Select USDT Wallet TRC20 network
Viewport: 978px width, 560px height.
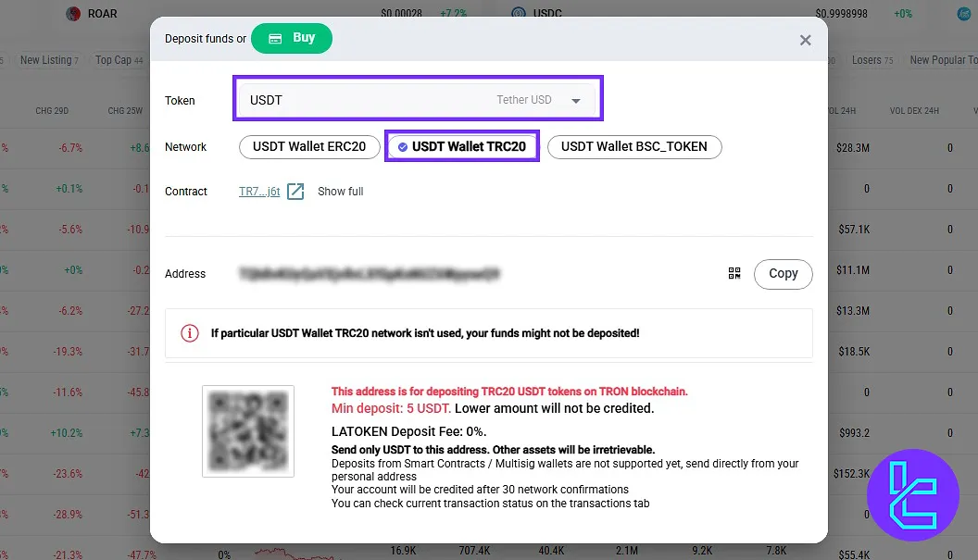[461, 146]
